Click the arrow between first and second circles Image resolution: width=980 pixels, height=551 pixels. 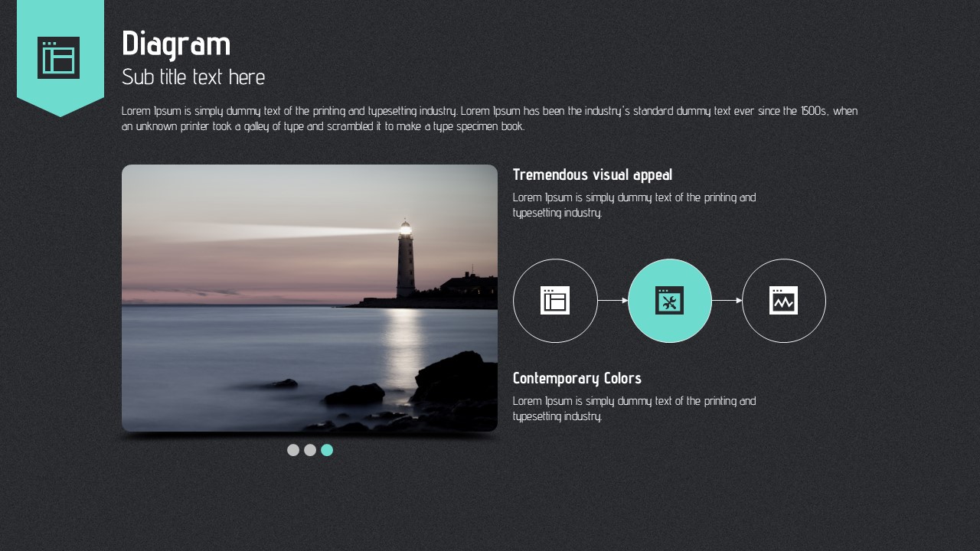click(x=612, y=301)
